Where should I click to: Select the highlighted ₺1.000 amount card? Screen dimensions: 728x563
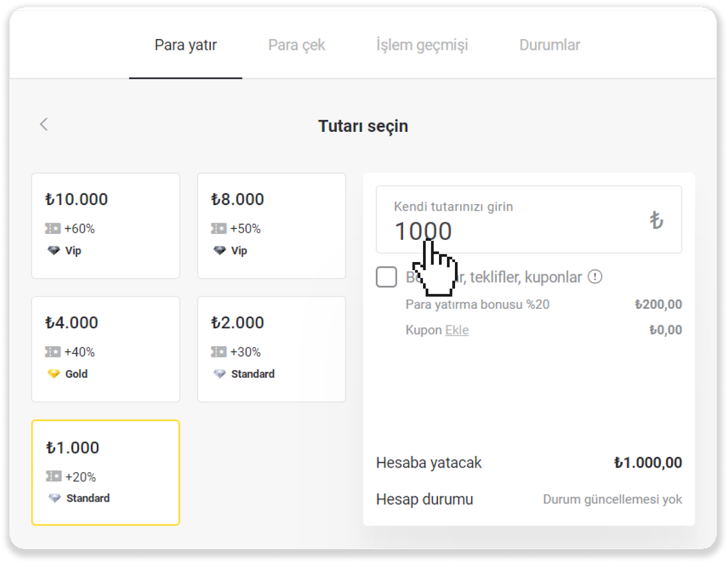[106, 473]
